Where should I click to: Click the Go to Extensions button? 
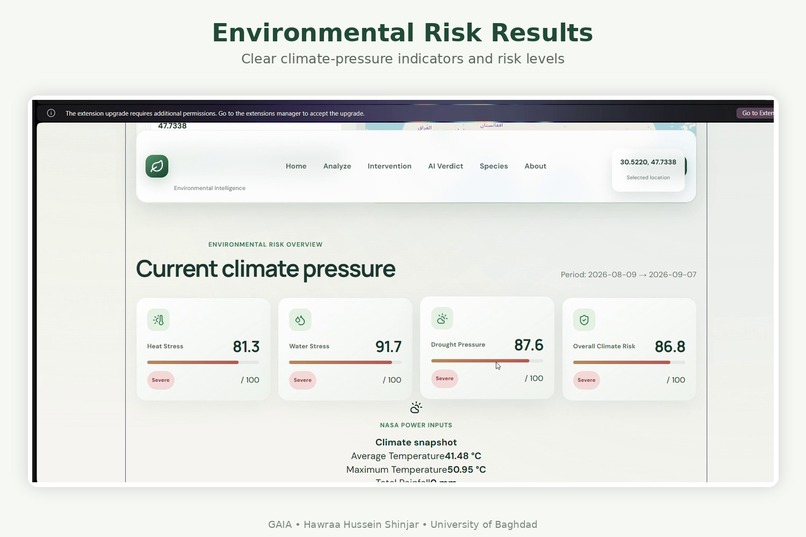coord(756,113)
